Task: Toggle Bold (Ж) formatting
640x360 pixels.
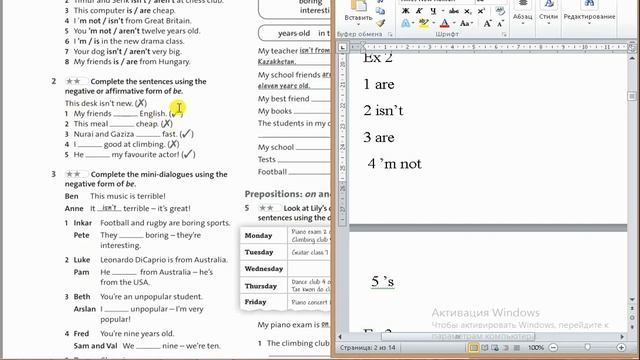Action: tap(405, 11)
